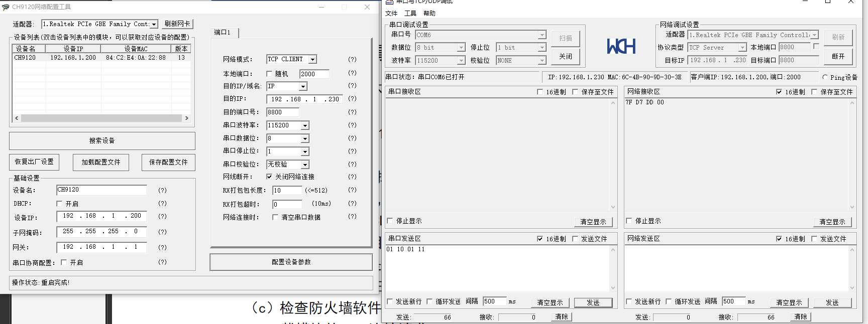868x324 pixels.
Task: Click the help (?) next to DHCP
Action: (x=162, y=203)
